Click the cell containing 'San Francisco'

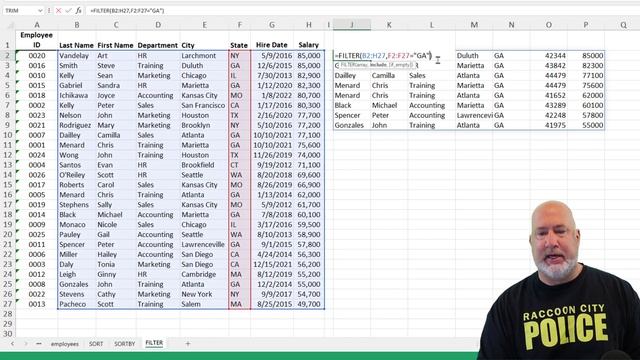pos(203,105)
